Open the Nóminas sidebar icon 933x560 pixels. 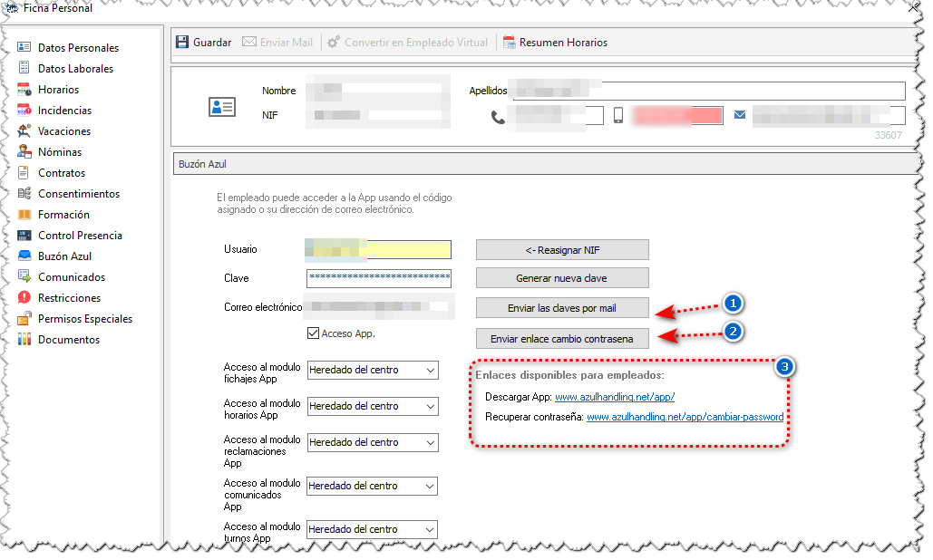pos(24,151)
